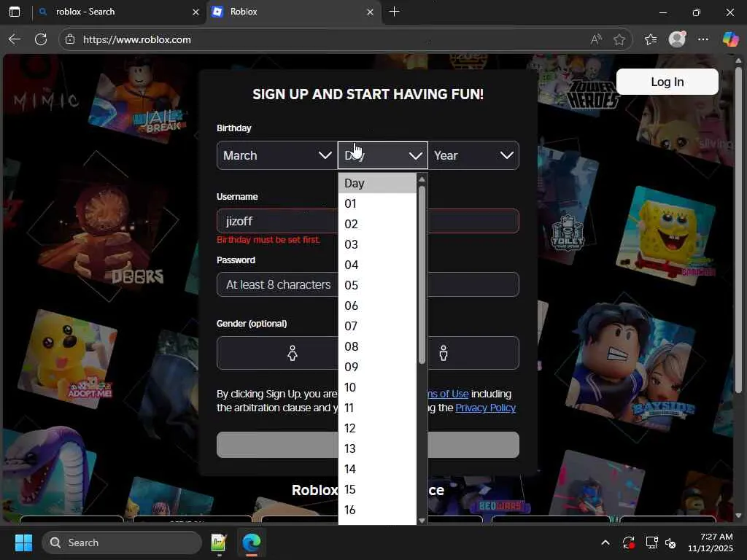Choose day 12 from the list
Viewport: 747px width, 560px height.
(377, 428)
